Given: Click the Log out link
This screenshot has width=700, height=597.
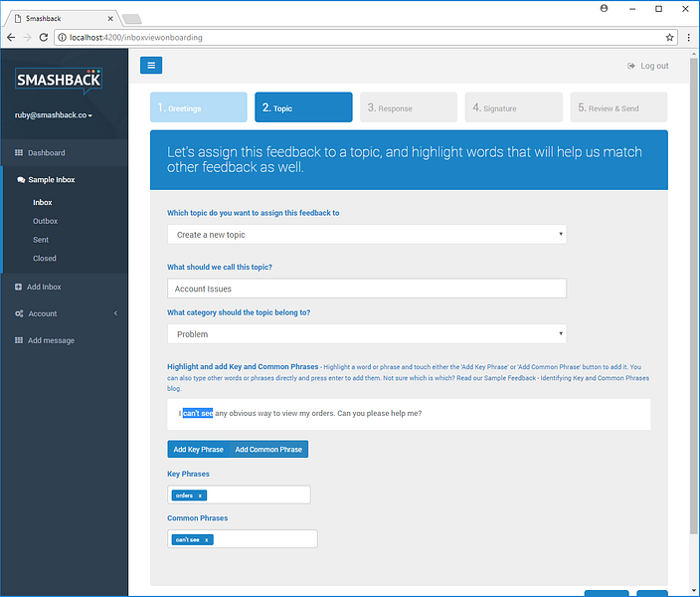Looking at the screenshot, I should point(647,66).
